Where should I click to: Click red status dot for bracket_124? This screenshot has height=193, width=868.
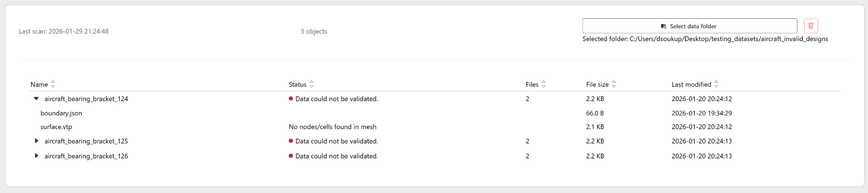291,99
